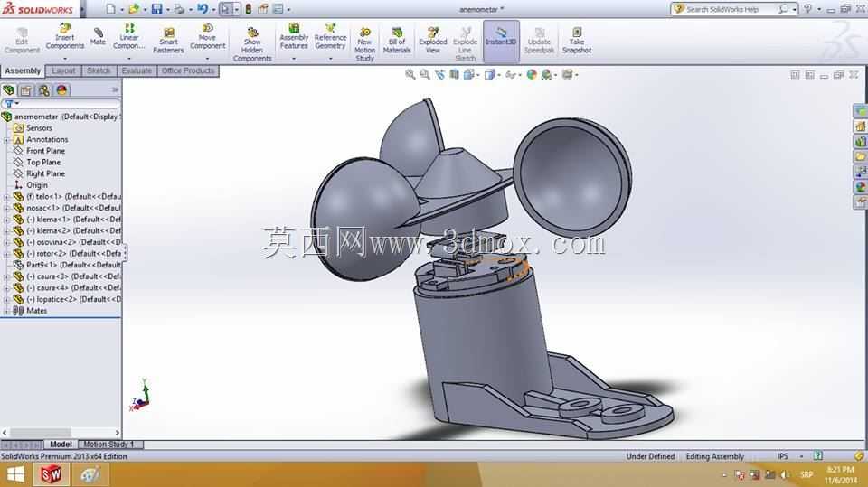Switch to Motion Study 1 tab

pos(109,445)
